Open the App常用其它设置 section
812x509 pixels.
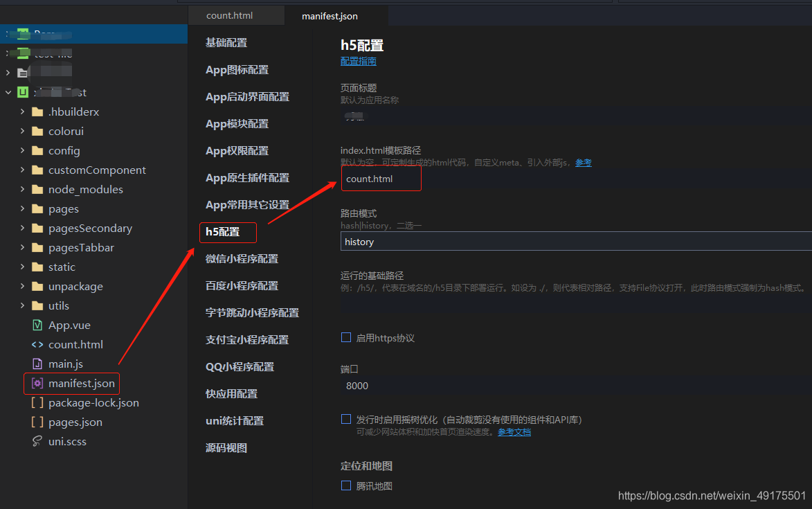coord(248,204)
